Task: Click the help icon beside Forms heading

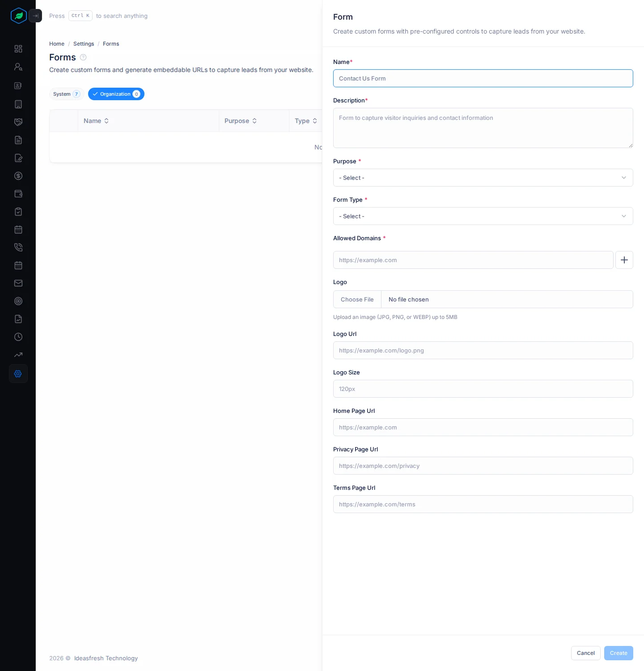Action: click(x=83, y=57)
